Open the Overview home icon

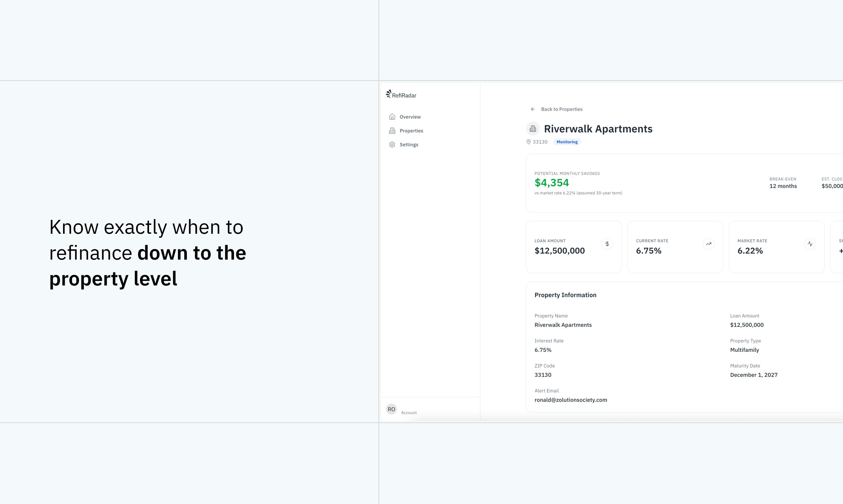point(392,117)
